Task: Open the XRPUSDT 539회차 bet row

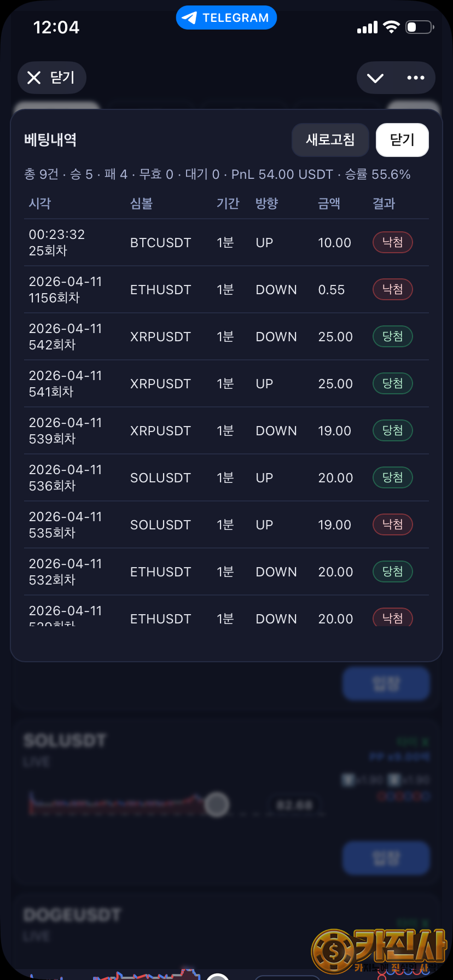Action: click(x=219, y=431)
